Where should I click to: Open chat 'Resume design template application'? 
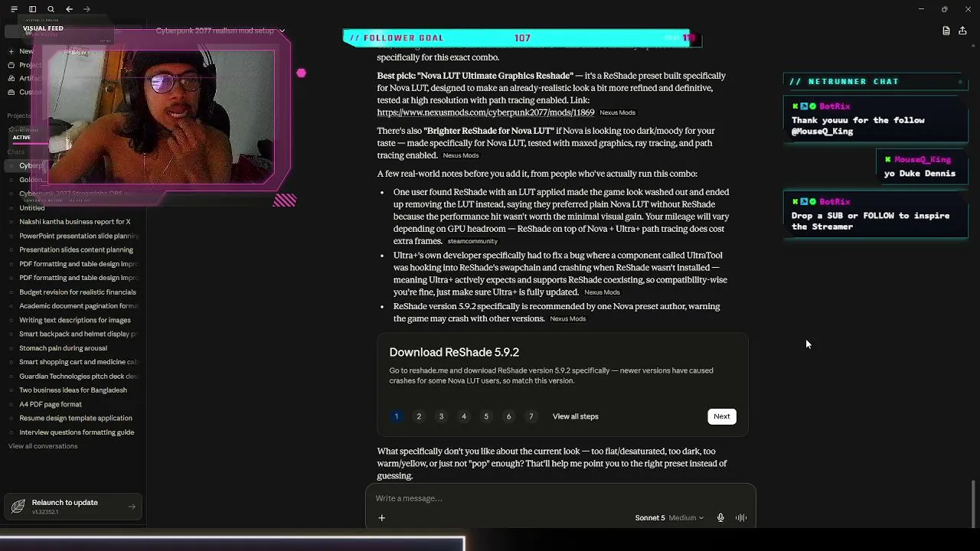click(75, 418)
